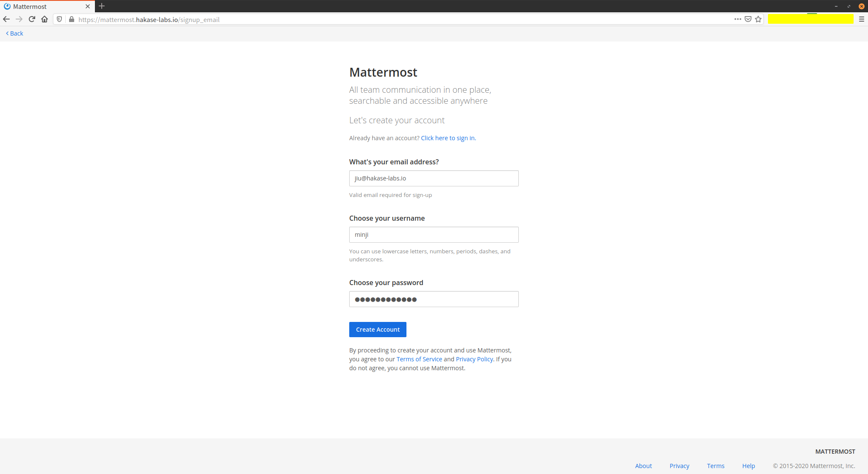Click 'Valid email required for sign-up' text
This screenshot has height=474, width=868.
point(390,195)
